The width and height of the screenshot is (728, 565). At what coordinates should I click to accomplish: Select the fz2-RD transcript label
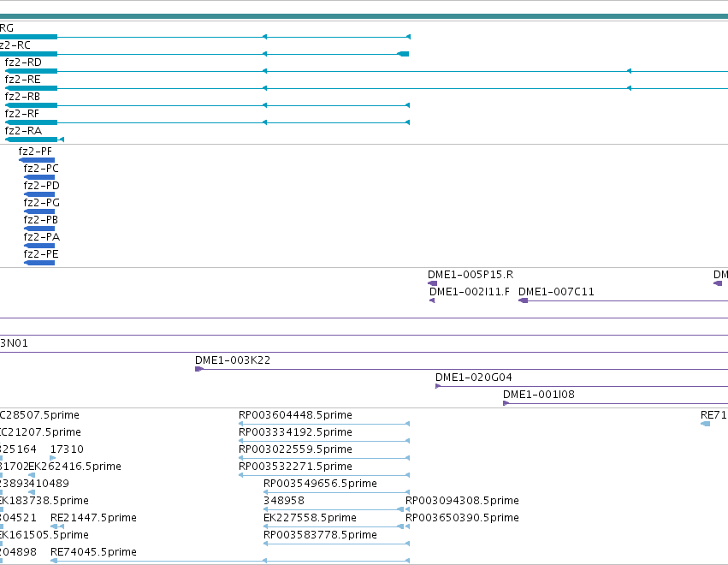click(x=23, y=62)
